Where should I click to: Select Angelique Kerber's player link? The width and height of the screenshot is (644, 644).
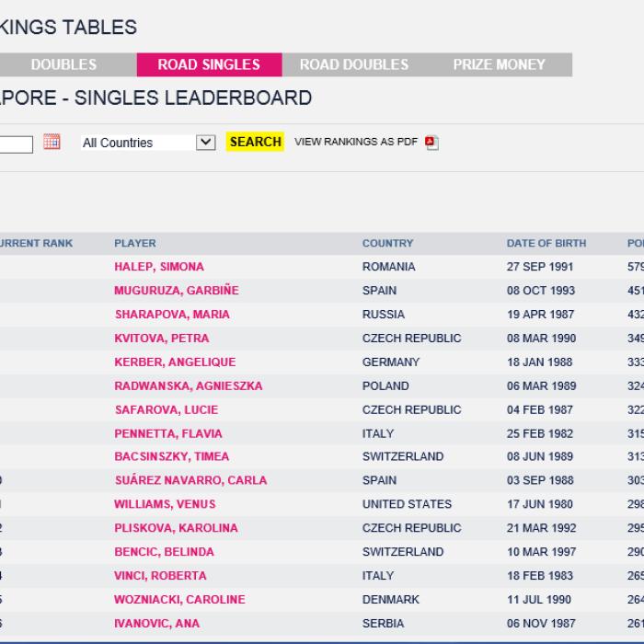point(175,362)
